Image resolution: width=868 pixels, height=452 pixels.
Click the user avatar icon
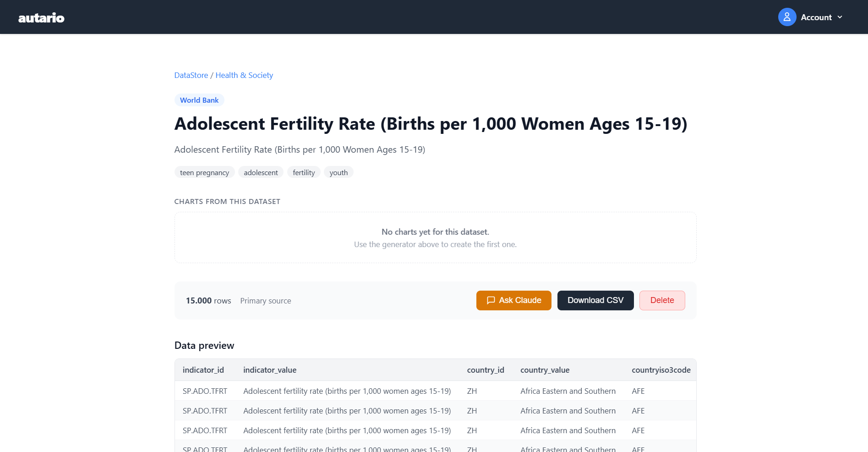coord(787,17)
